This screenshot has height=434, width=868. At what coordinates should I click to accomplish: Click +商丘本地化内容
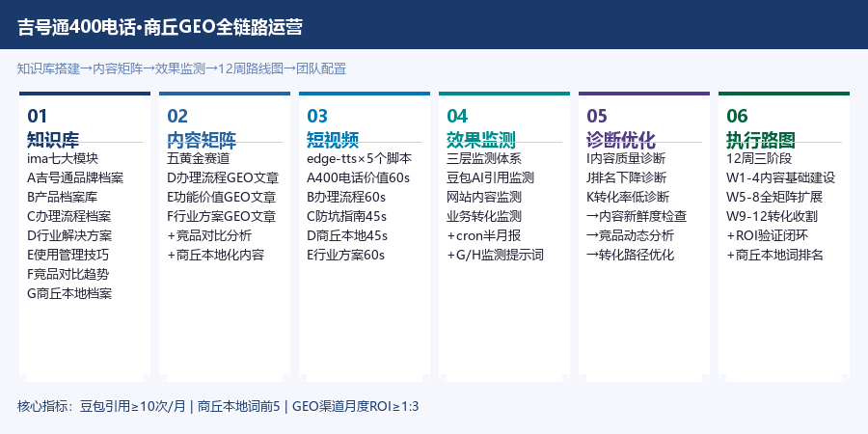[216, 255]
